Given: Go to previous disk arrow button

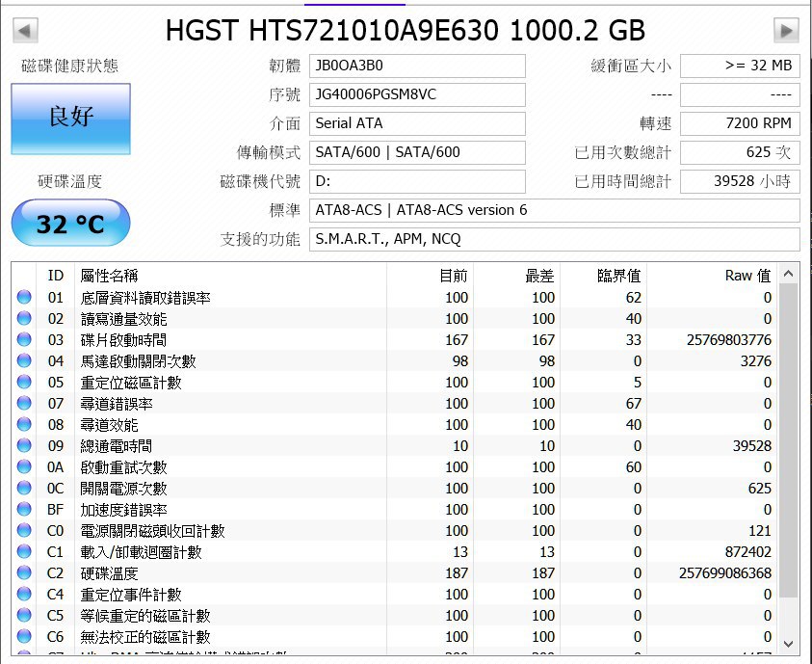Looking at the screenshot, I should pyautogui.click(x=25, y=31).
